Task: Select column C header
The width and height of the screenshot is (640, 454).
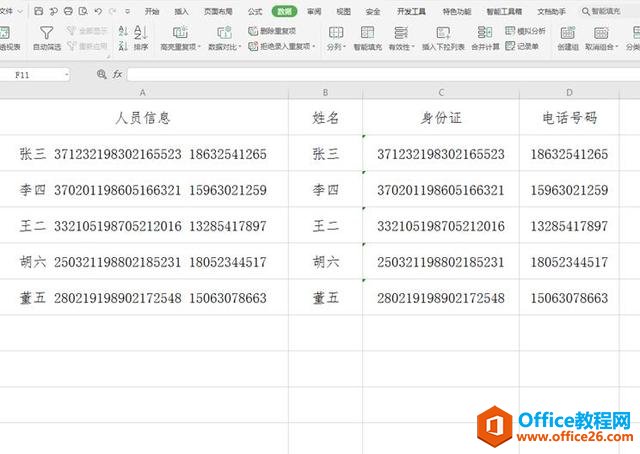Action: [441, 92]
